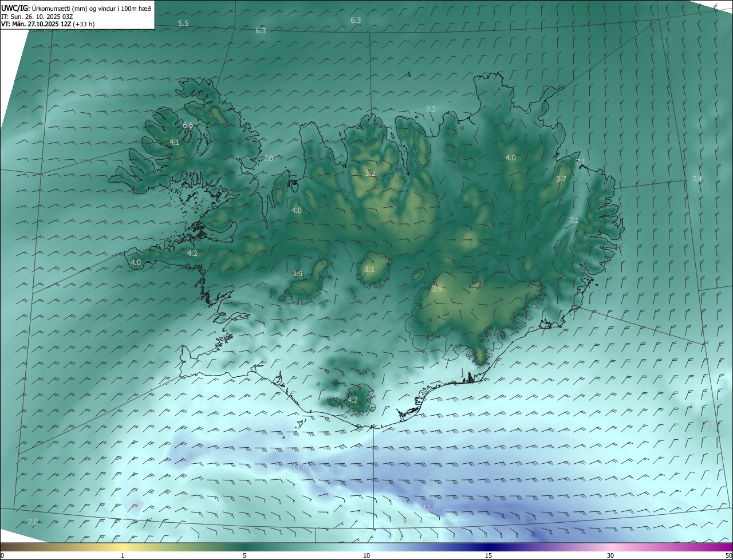Click the colorbar tick labelled 5
The width and height of the screenshot is (733, 560).
click(x=245, y=555)
